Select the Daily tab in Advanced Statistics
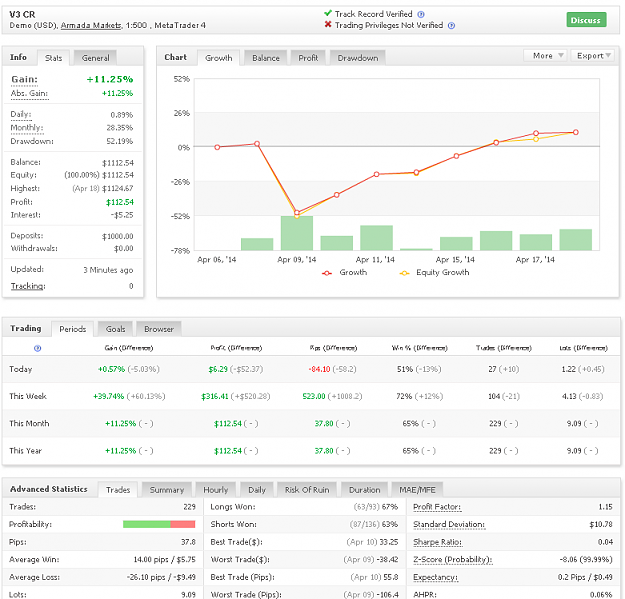This screenshot has height=599, width=625. pos(257,490)
